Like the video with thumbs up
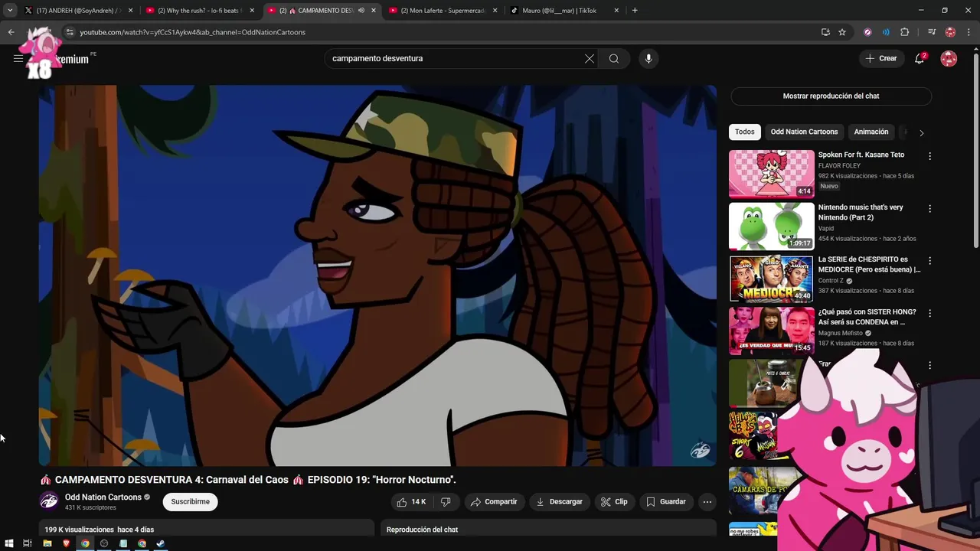This screenshot has width=980, height=551. pos(411,502)
